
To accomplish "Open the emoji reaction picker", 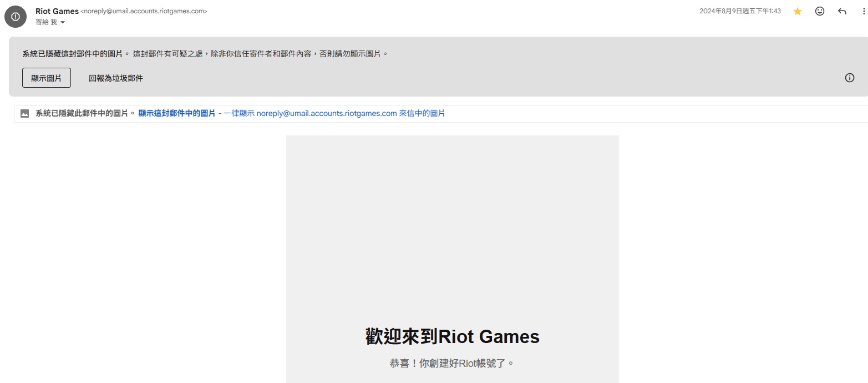I will click(x=820, y=11).
